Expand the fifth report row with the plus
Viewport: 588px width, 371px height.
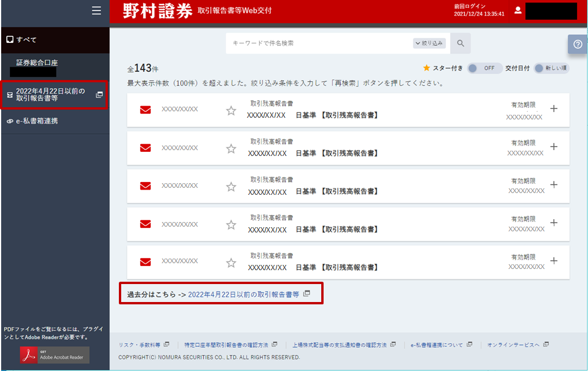pos(554,261)
